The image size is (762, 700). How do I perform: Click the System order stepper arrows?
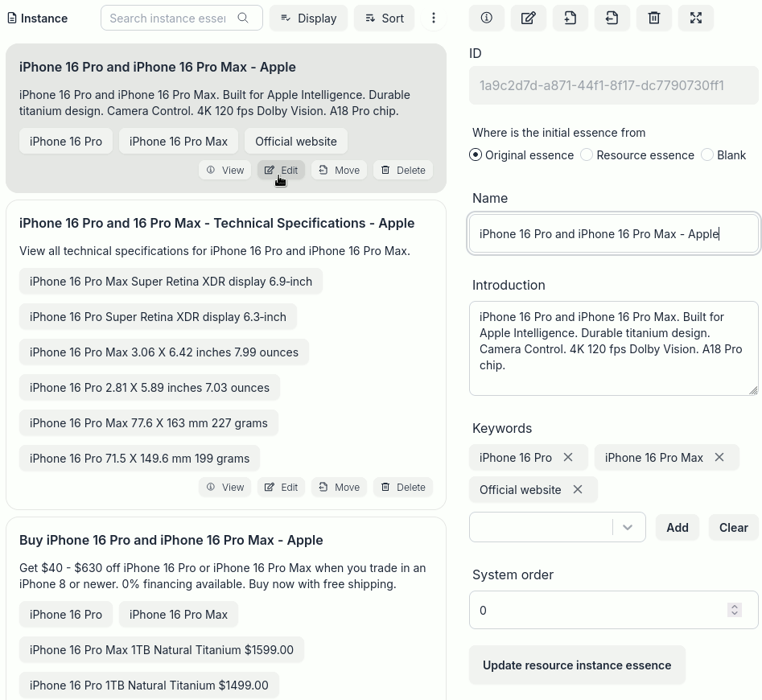pos(735,610)
